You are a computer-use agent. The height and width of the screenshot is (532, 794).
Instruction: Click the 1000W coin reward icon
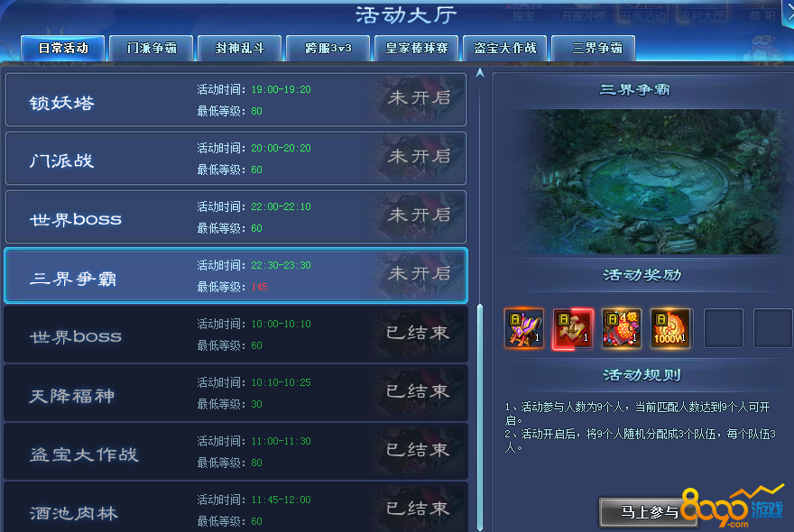669,328
